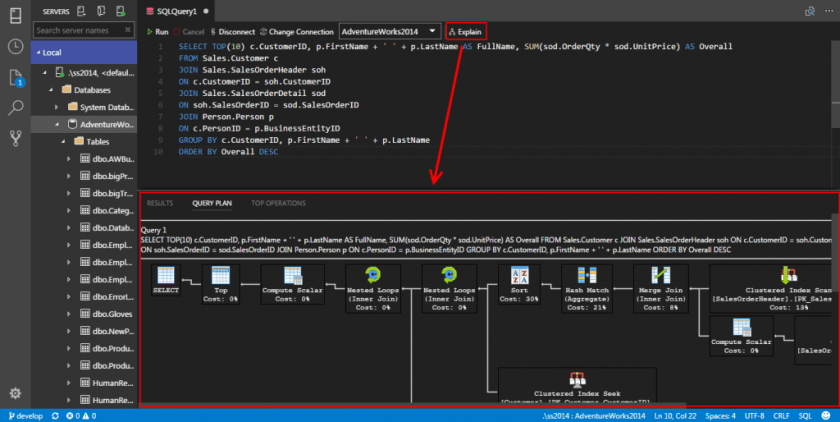The width and height of the screenshot is (840, 422).
Task: Collapse the AdventureWorks database node
Action: coord(57,124)
